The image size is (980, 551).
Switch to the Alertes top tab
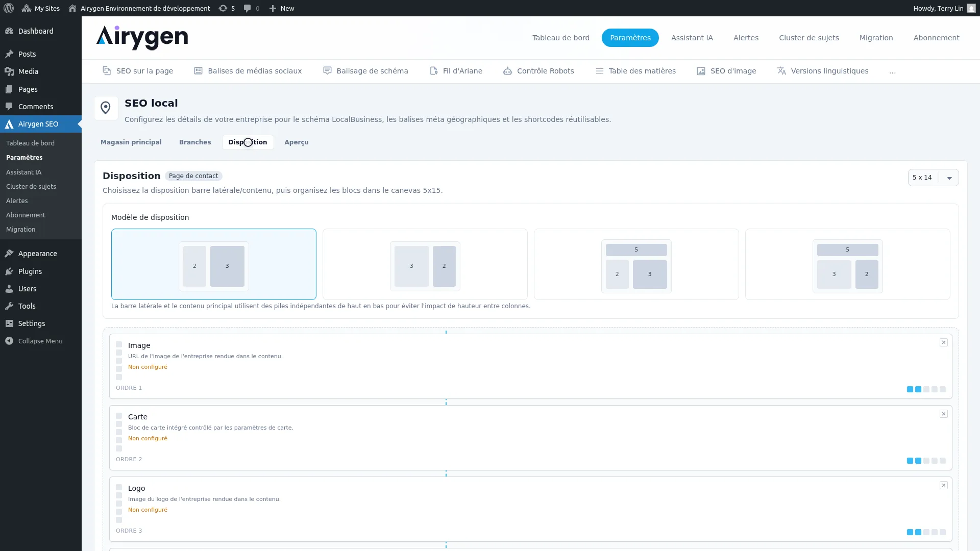coord(746,38)
